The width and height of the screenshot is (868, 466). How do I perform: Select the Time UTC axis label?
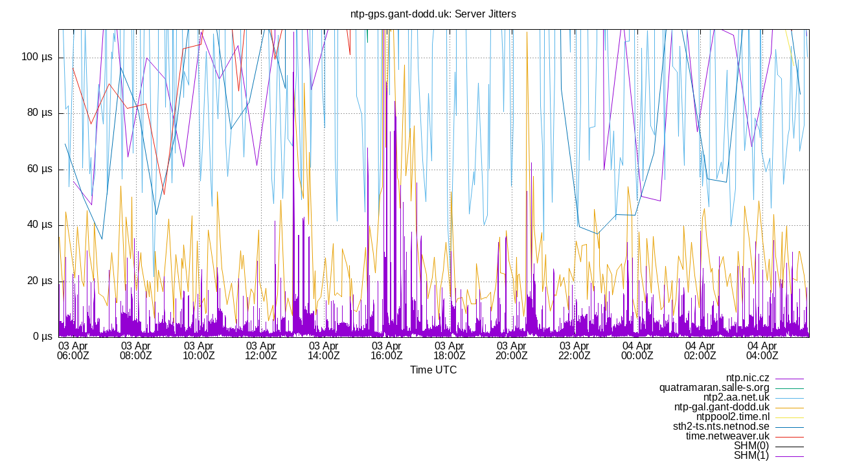point(433,370)
